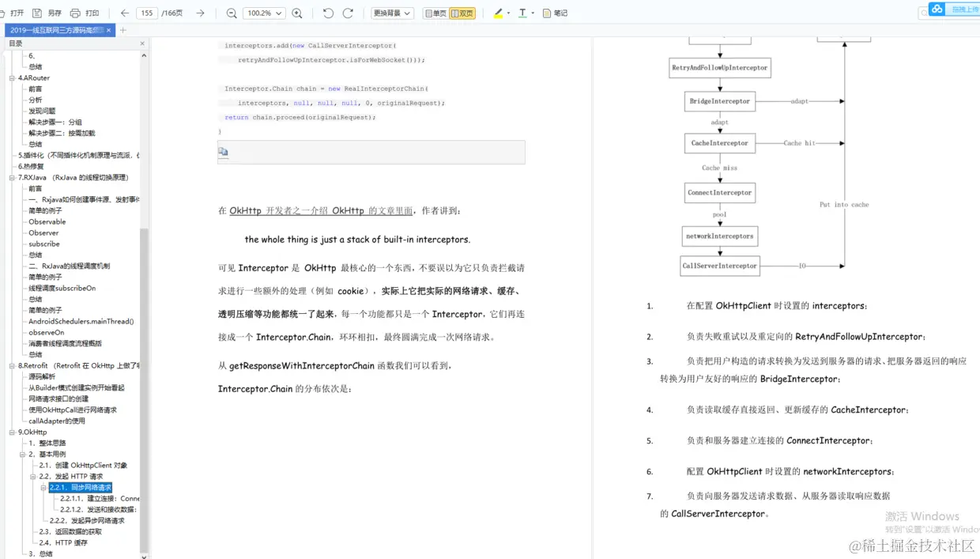Select the Observable outline entry
This screenshot has width=980, height=559.
(47, 222)
